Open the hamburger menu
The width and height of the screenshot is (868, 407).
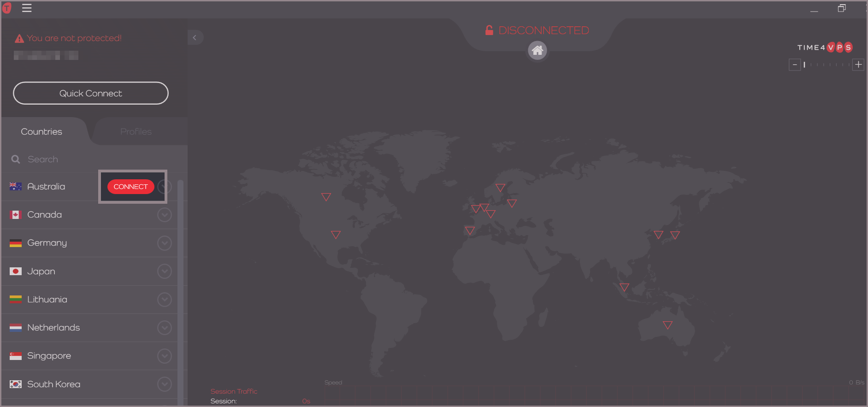click(x=27, y=8)
